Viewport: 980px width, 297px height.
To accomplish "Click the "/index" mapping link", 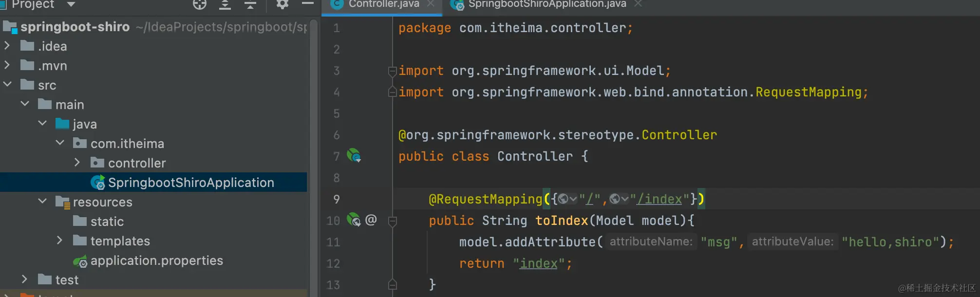I will [660, 199].
